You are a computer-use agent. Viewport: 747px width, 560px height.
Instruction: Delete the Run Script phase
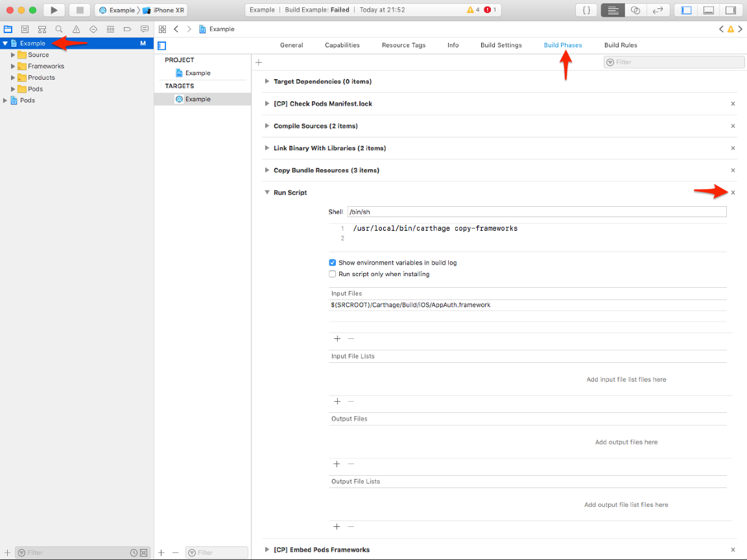[x=733, y=193]
